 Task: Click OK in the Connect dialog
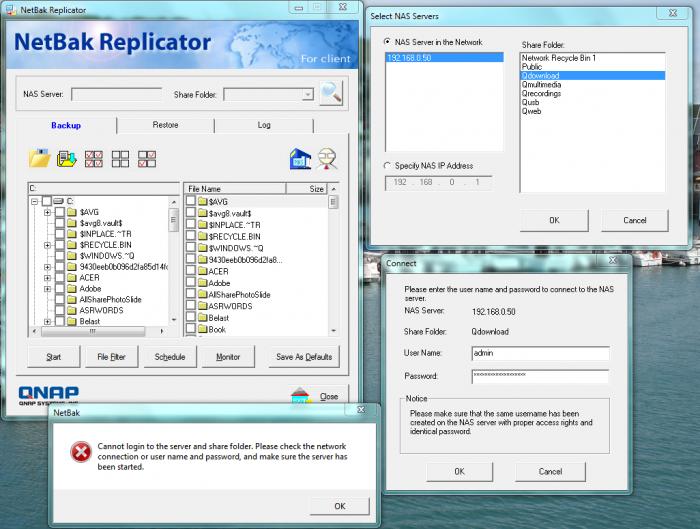click(x=459, y=471)
